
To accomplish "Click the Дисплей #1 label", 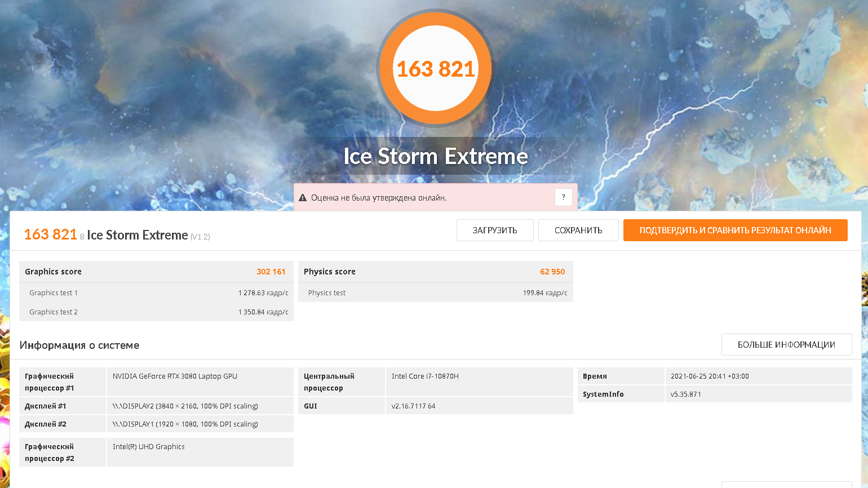I will (63, 406).
